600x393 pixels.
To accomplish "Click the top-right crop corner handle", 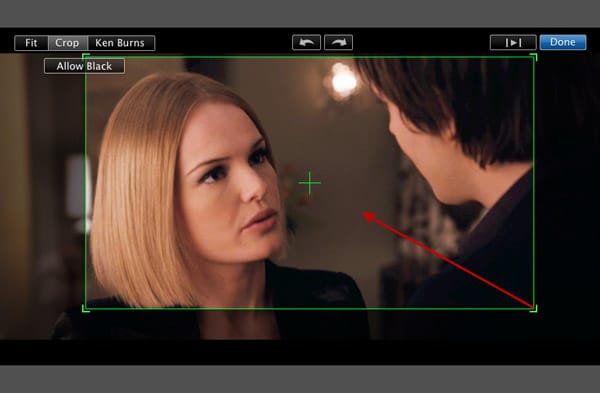I will point(534,57).
